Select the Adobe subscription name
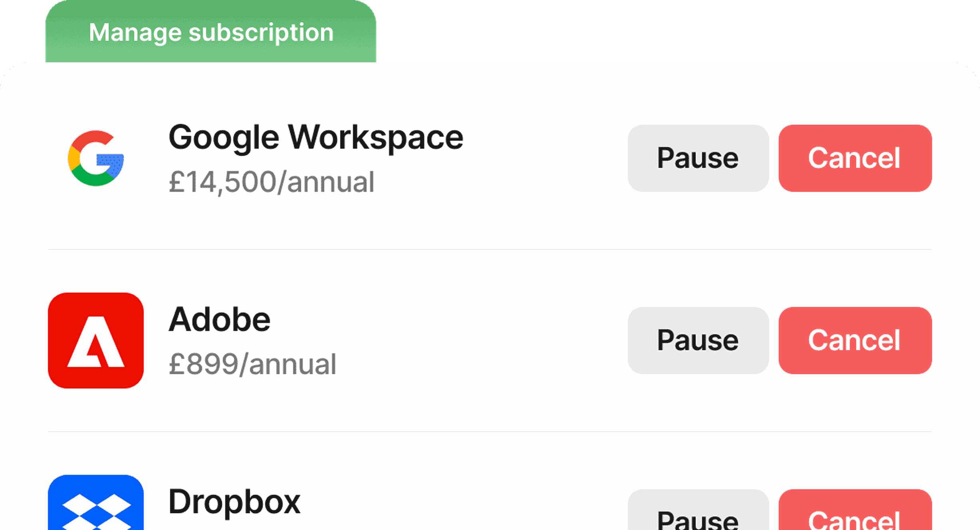Viewport: 980px width, 530px height. pos(220,319)
